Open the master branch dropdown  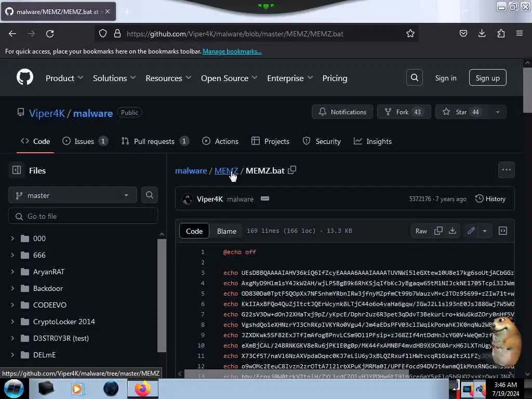point(73,195)
